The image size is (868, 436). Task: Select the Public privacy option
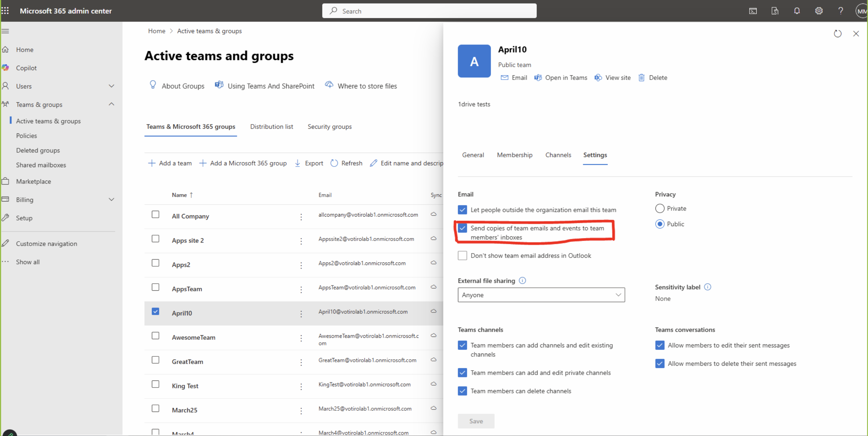659,224
